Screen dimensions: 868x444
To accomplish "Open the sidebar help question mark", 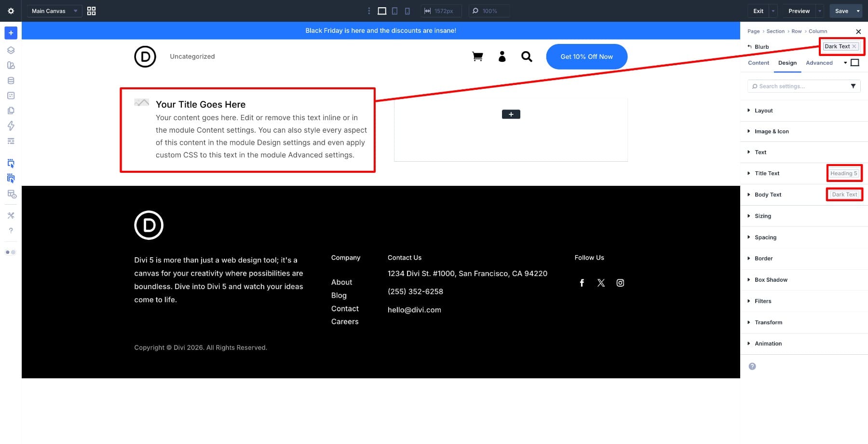I will pyautogui.click(x=11, y=231).
